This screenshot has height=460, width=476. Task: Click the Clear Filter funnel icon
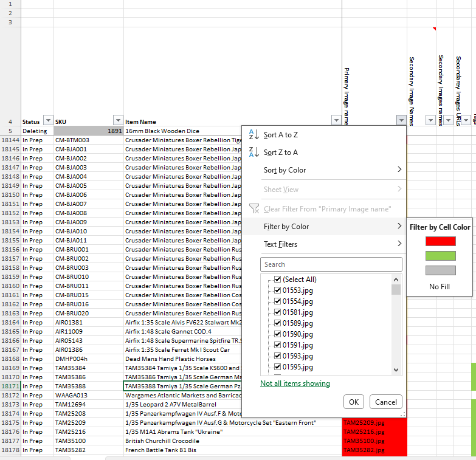point(254,209)
